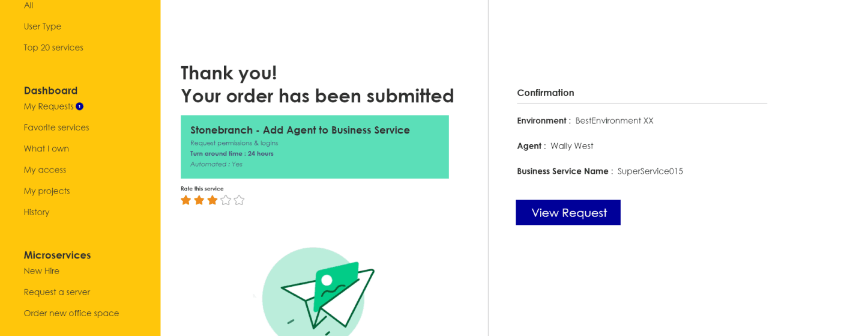Go to Favorite services
This screenshot has height=336, width=868.
pos(56,127)
